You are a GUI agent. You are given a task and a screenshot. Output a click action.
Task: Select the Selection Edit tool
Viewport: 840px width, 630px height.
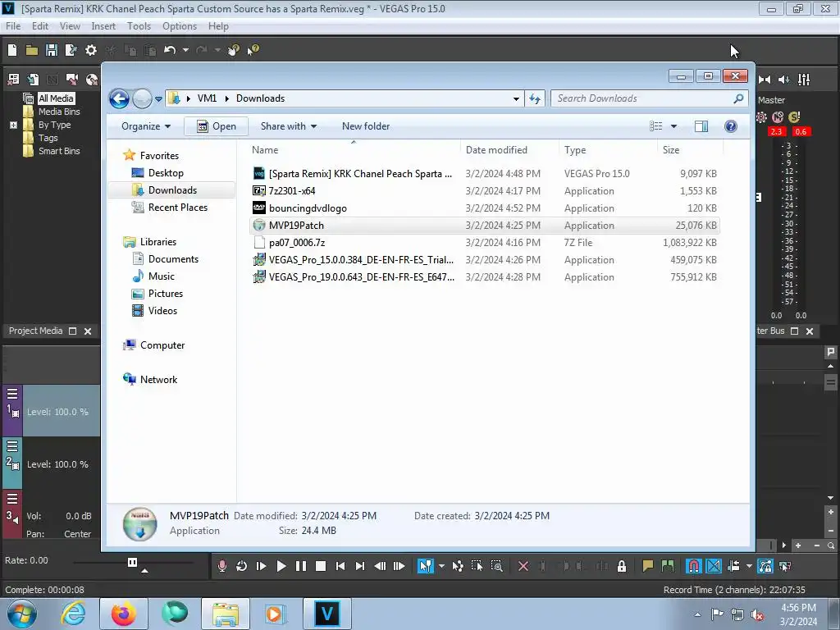coord(477,566)
